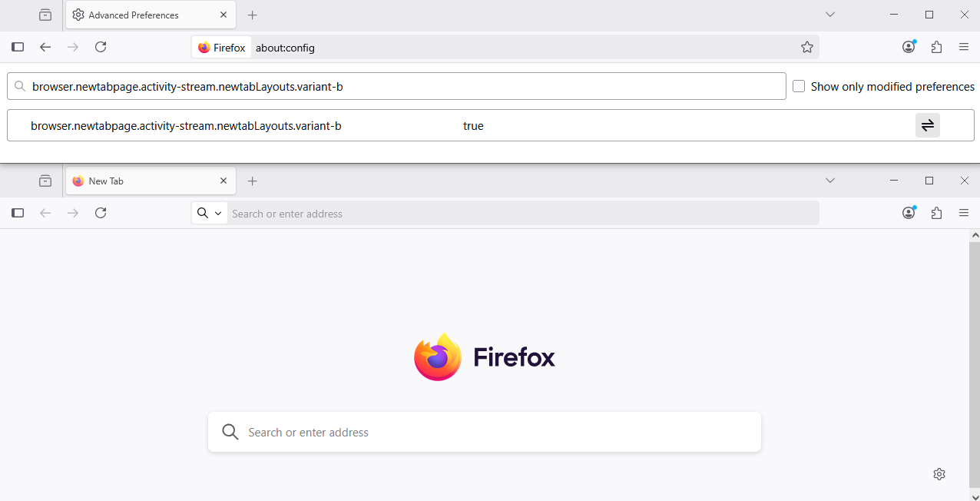Open new tab personalize settings gear
980x501 pixels.
939,474
